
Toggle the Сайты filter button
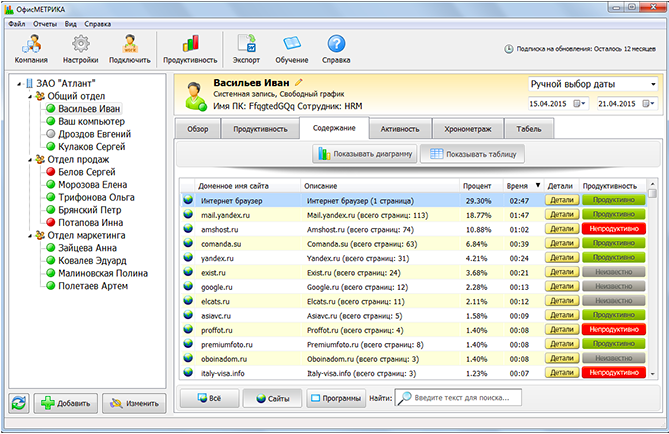point(273,398)
